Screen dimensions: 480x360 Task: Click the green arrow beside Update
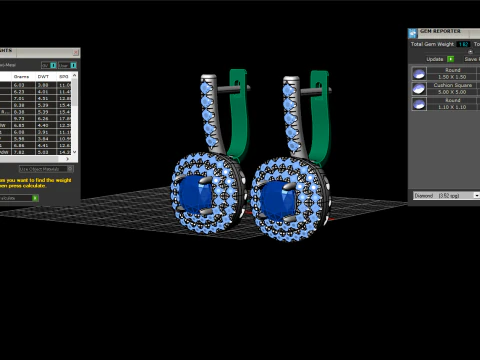pos(451,59)
